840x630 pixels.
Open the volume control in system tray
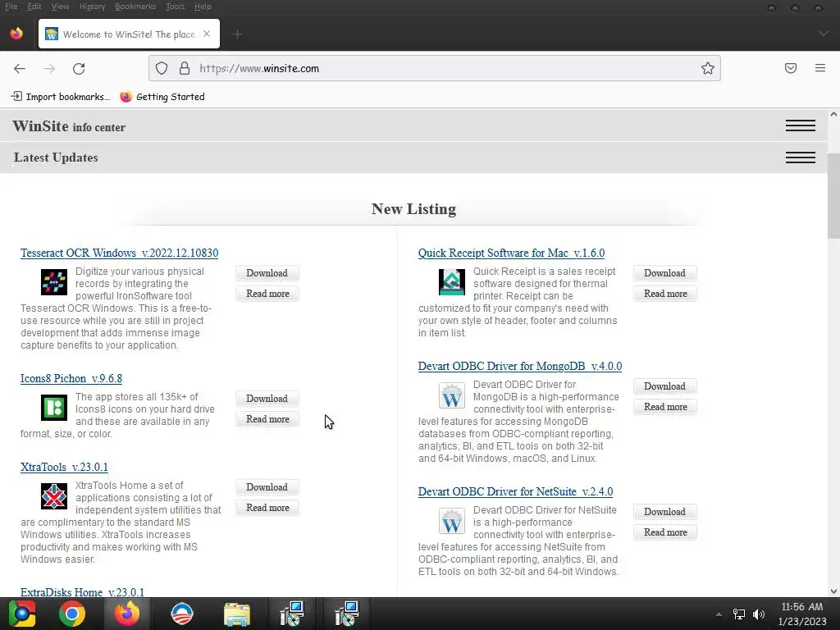(759, 614)
